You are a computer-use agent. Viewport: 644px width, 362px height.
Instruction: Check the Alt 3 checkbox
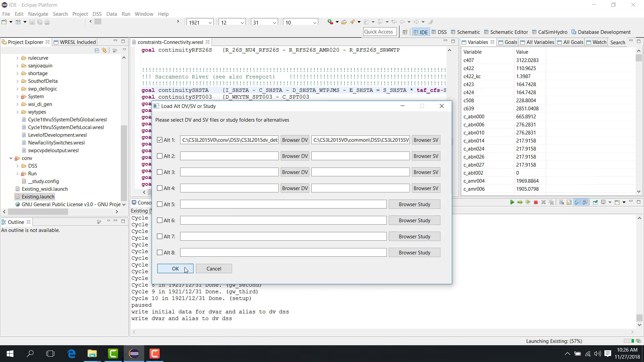click(160, 172)
